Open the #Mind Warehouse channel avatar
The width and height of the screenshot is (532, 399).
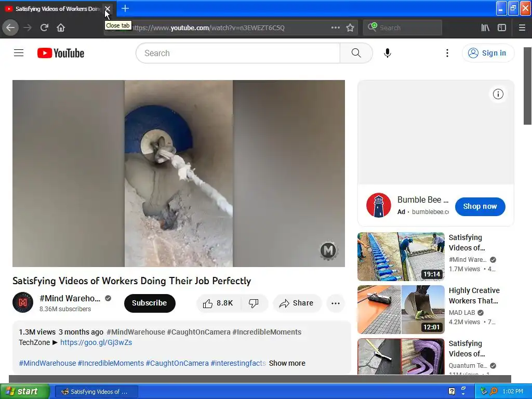click(x=23, y=302)
